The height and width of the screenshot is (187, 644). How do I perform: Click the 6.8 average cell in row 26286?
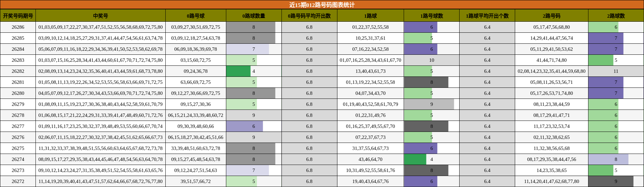309,27
